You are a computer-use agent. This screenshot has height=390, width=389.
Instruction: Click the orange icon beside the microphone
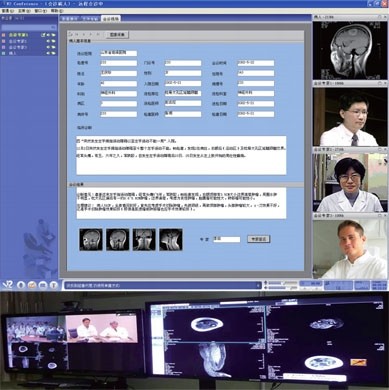coord(32,285)
